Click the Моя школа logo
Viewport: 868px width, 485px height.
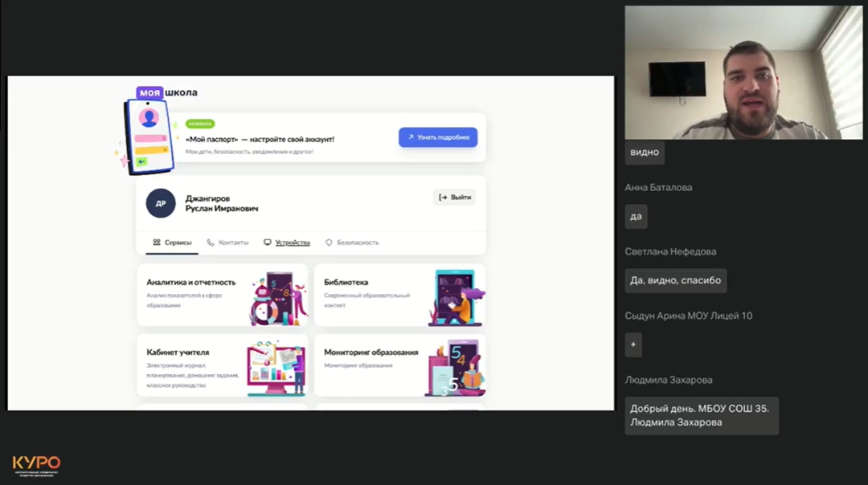coord(166,92)
